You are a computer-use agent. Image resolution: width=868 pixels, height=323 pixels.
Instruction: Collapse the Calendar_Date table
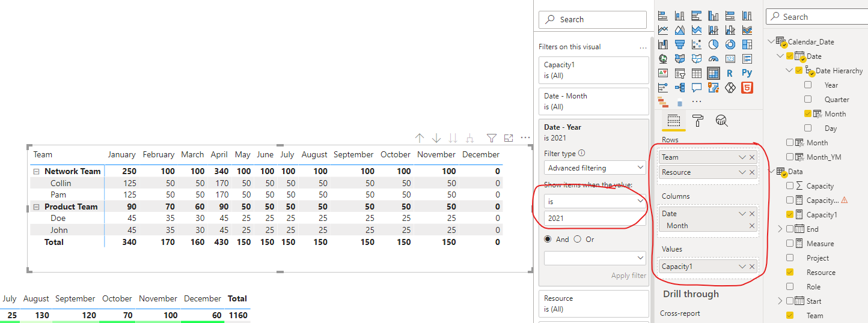(x=772, y=42)
